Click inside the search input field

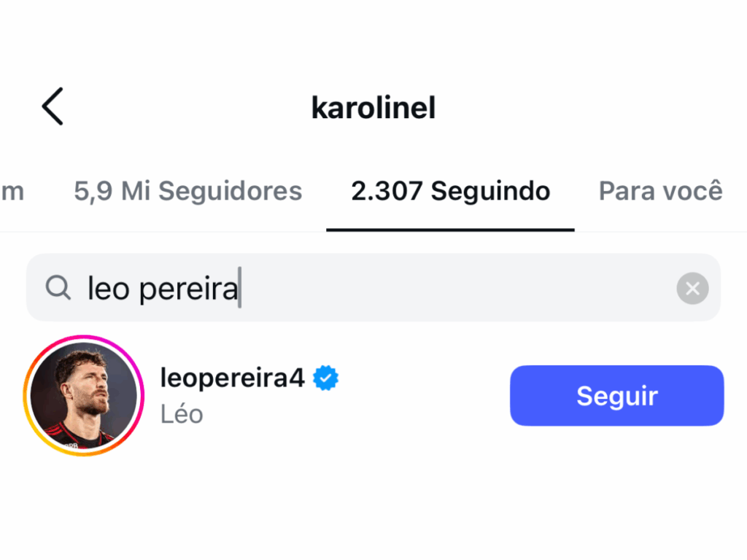click(365, 287)
